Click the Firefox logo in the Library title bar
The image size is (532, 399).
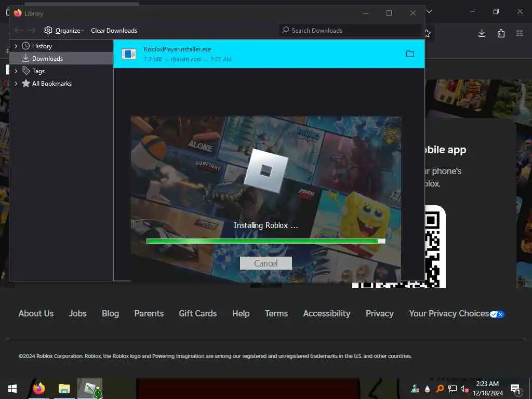click(x=18, y=13)
